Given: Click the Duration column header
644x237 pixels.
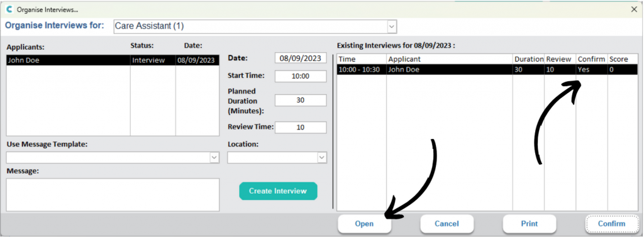Looking at the screenshot, I should point(528,59).
